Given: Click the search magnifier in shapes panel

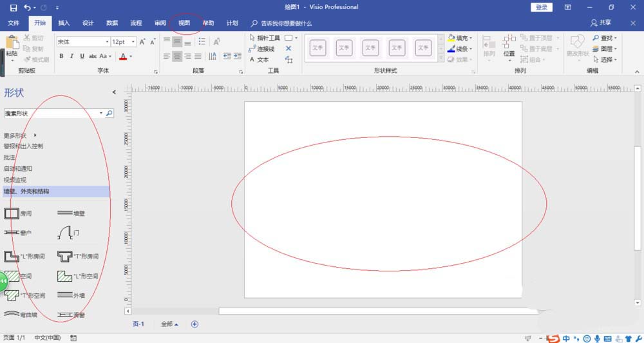Looking at the screenshot, I should [109, 113].
